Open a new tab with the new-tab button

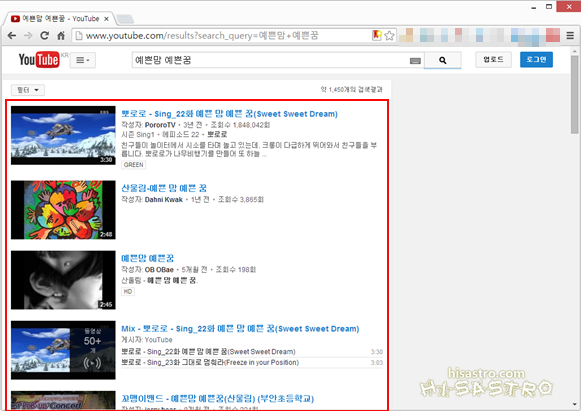coord(125,19)
